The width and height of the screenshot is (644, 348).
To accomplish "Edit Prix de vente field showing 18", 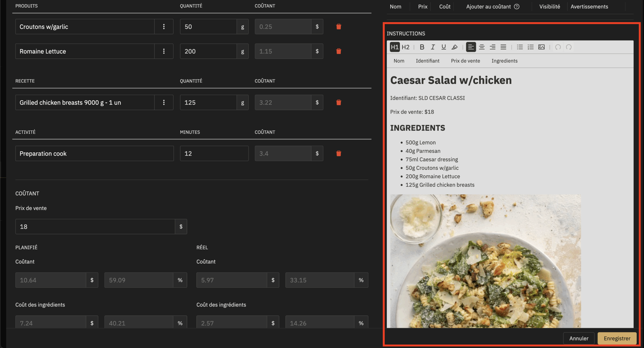I will tap(95, 226).
